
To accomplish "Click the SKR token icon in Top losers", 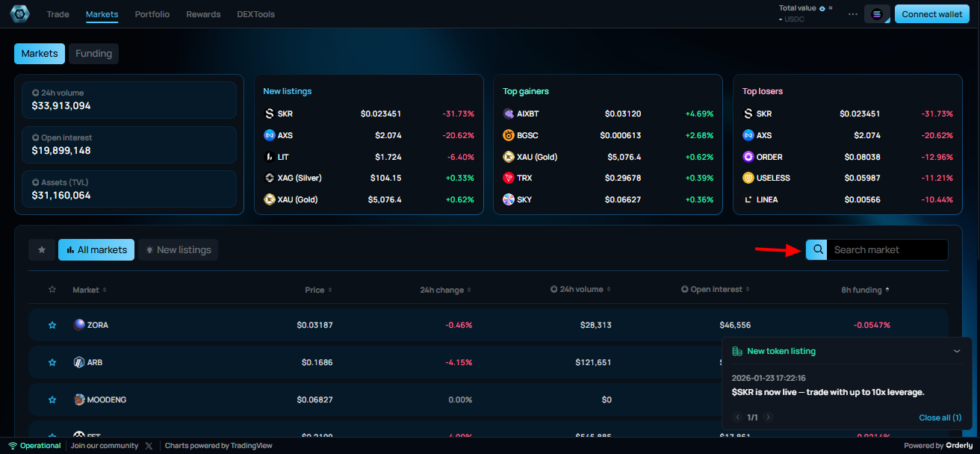I will pyautogui.click(x=748, y=114).
